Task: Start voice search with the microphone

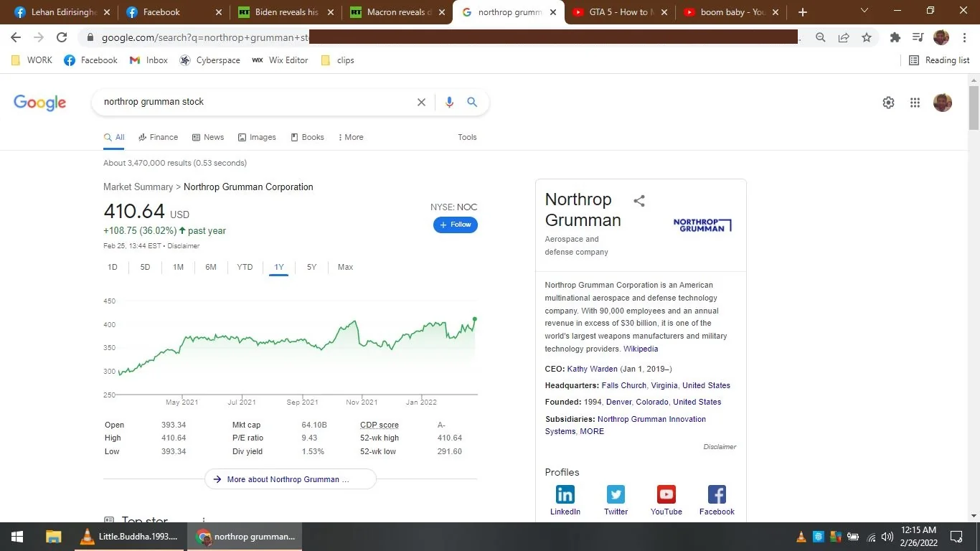Action: [449, 102]
